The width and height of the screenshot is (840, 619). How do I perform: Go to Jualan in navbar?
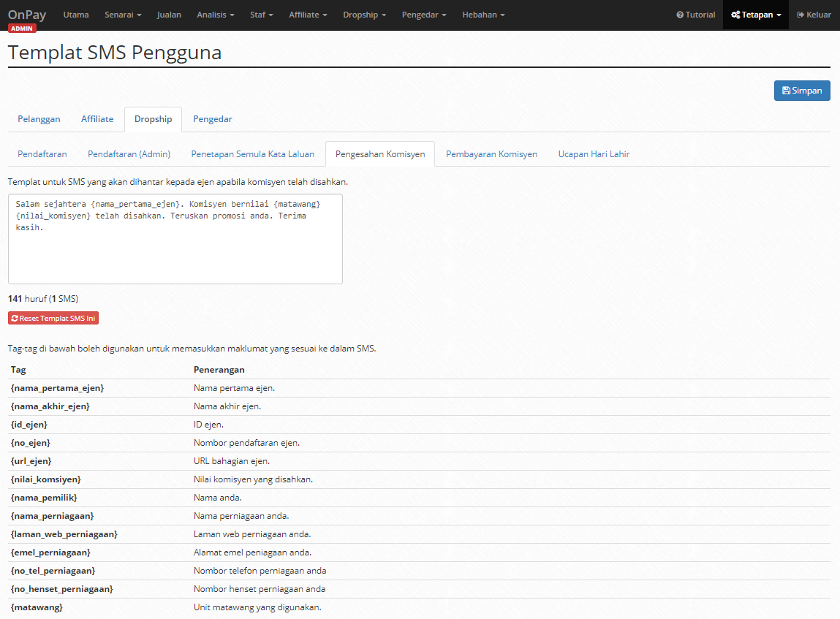point(169,15)
